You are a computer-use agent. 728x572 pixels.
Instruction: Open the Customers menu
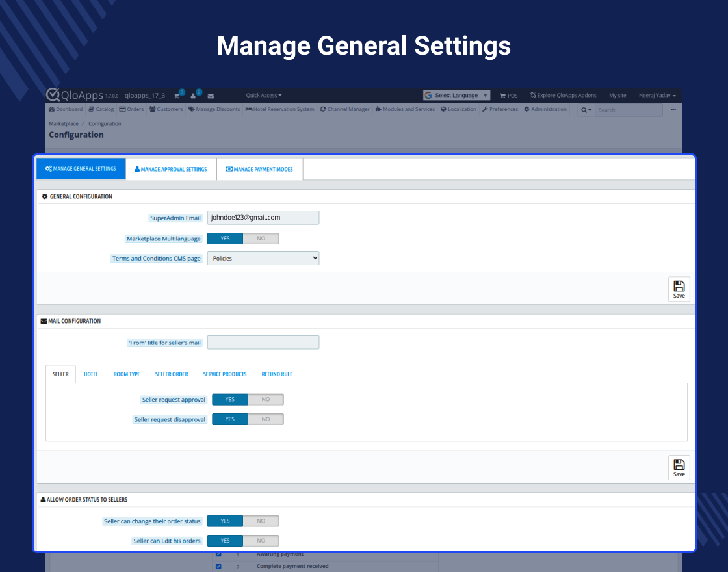[166, 110]
